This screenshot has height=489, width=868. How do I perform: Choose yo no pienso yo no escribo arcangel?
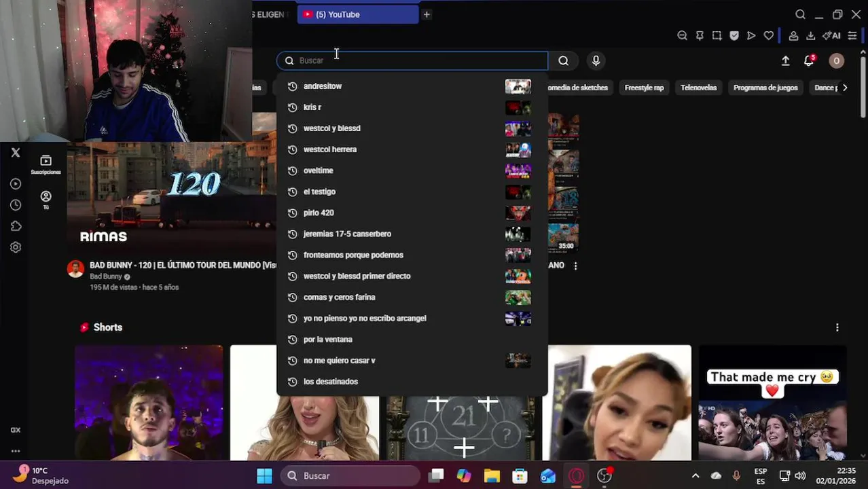point(412,318)
